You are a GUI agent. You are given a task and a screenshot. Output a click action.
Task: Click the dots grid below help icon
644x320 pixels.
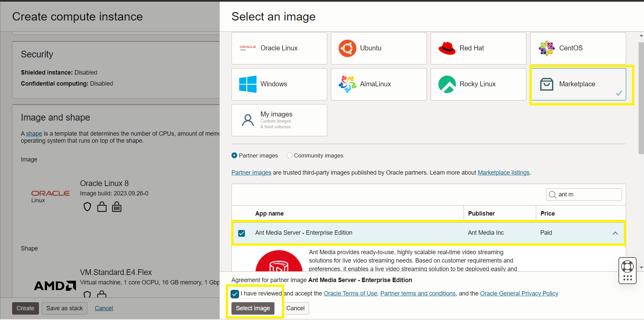tap(628, 278)
